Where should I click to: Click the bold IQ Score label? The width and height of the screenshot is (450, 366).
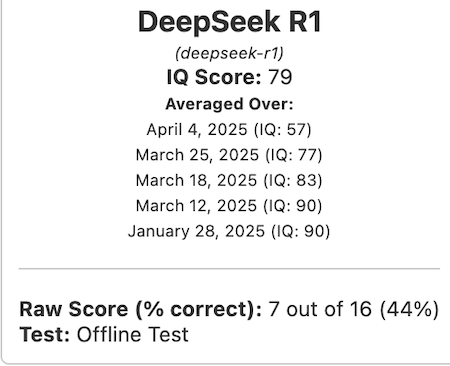click(214, 77)
